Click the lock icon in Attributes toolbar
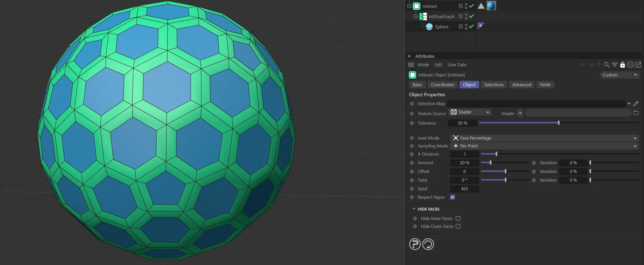This screenshot has width=644, height=265. (622, 65)
